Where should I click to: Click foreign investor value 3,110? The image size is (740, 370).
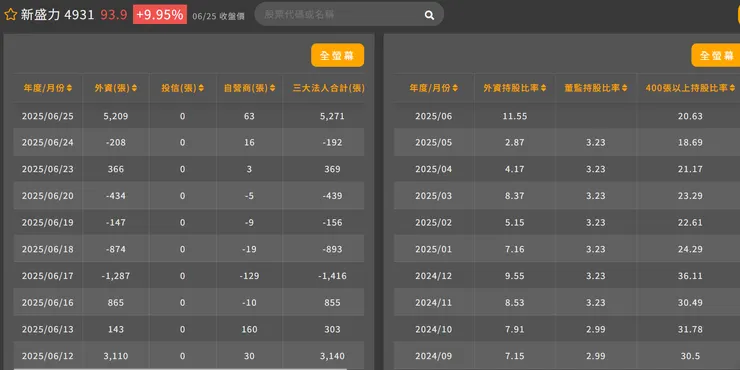(x=116, y=356)
